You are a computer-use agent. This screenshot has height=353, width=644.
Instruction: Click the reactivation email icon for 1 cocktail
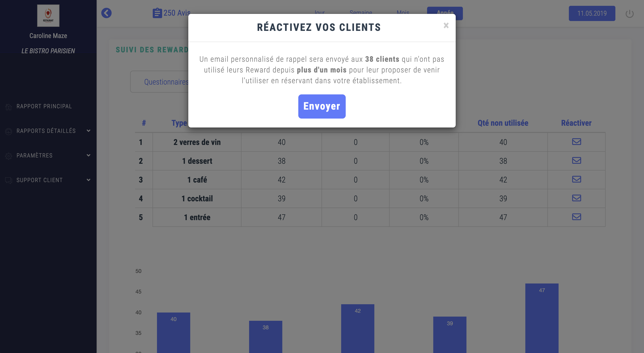click(576, 198)
